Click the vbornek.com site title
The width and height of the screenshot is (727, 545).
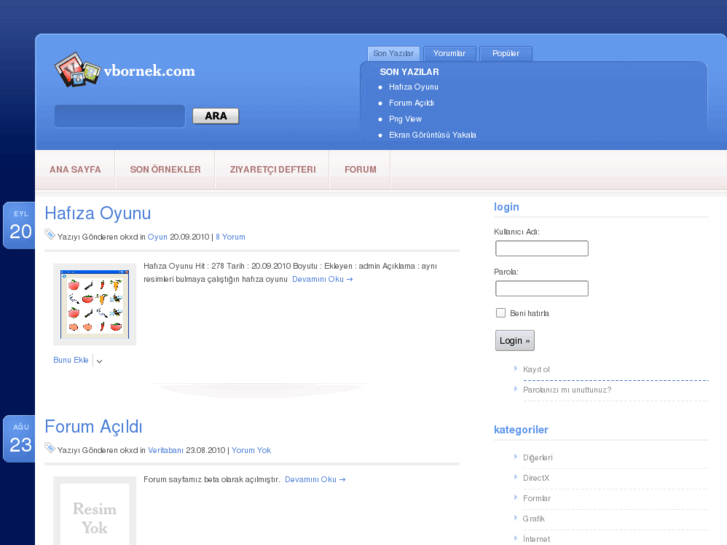(x=149, y=71)
